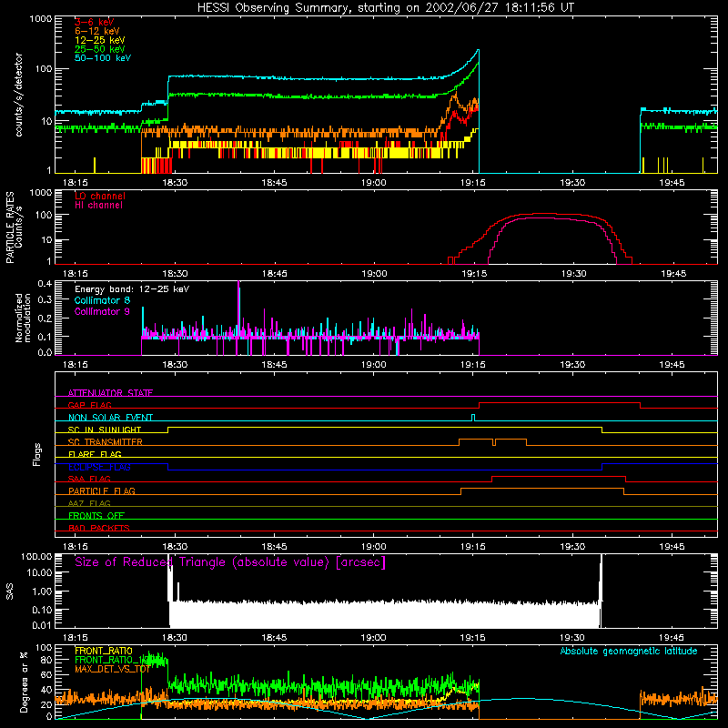
Task: Click the BAD_PACKETS flag label
Action: [99, 528]
